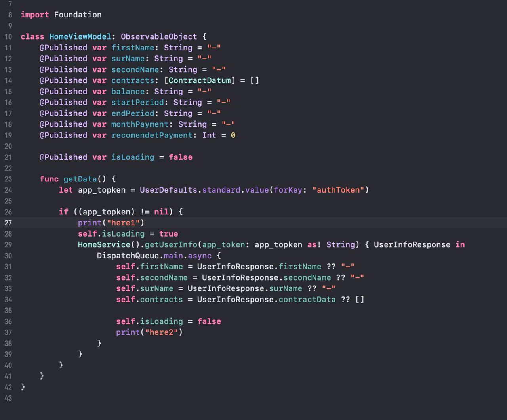
Task: Click the isLoading declaration on line 21
Action: 133,157
